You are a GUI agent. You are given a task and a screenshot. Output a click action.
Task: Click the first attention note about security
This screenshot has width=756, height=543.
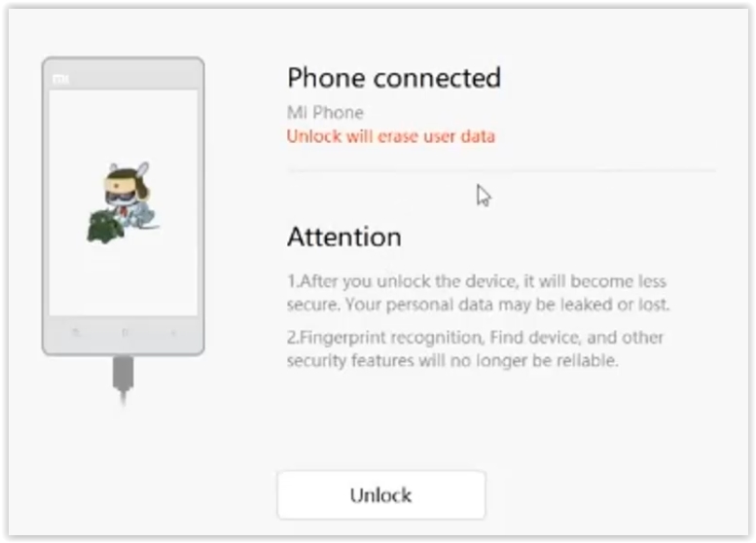(x=478, y=293)
